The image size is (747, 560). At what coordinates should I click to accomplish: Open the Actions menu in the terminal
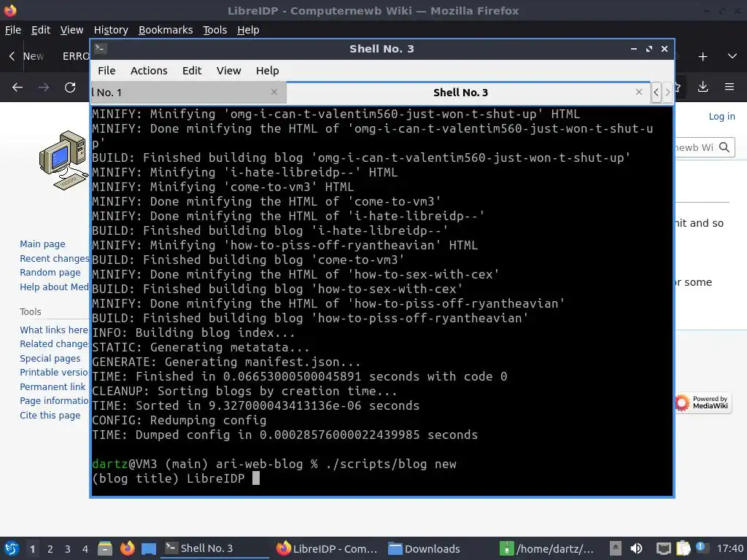point(149,71)
